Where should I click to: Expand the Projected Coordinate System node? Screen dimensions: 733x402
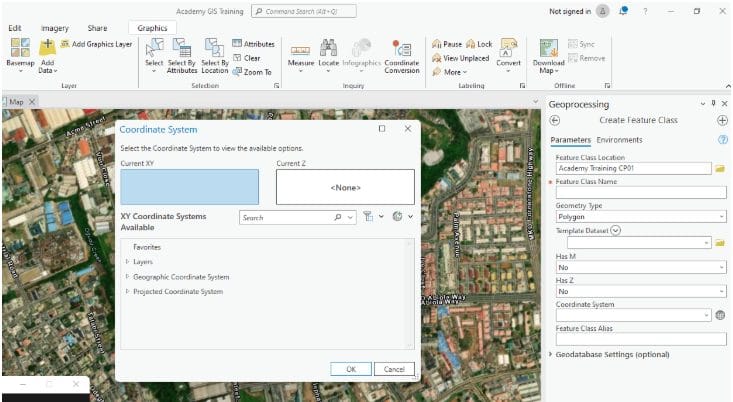coord(127,292)
